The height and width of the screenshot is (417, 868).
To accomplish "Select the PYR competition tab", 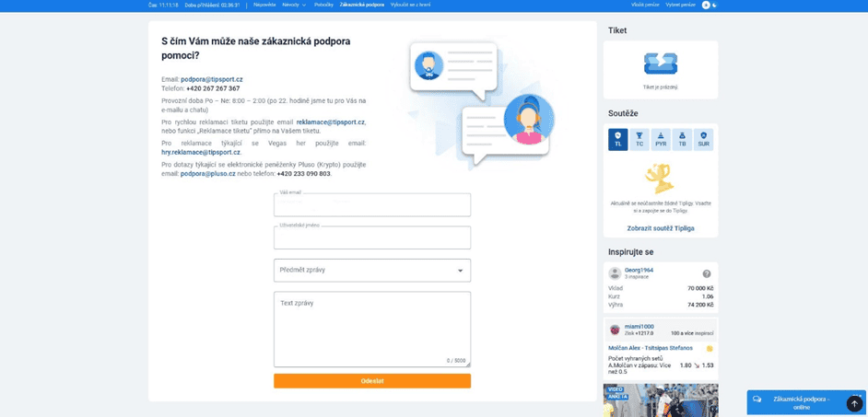I will [661, 140].
